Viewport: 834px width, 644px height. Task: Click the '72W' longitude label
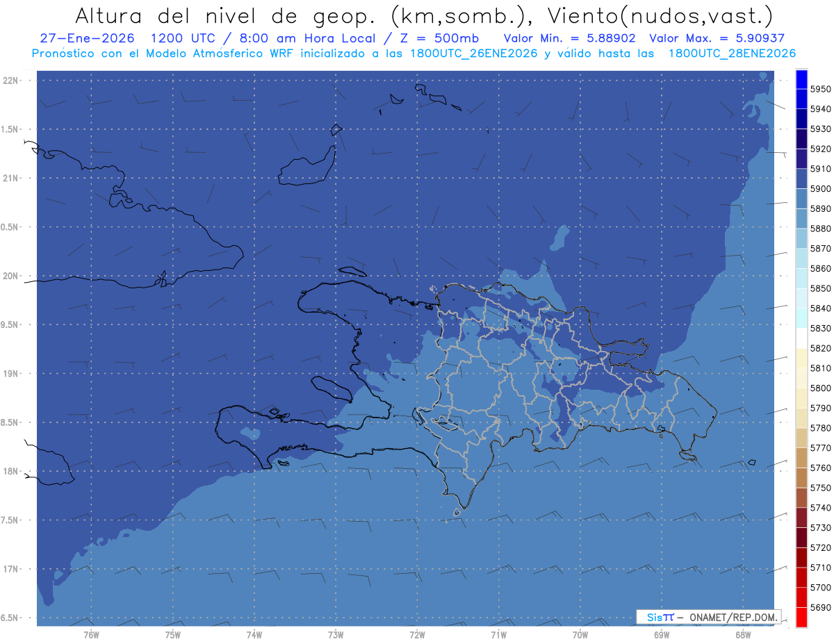click(417, 634)
